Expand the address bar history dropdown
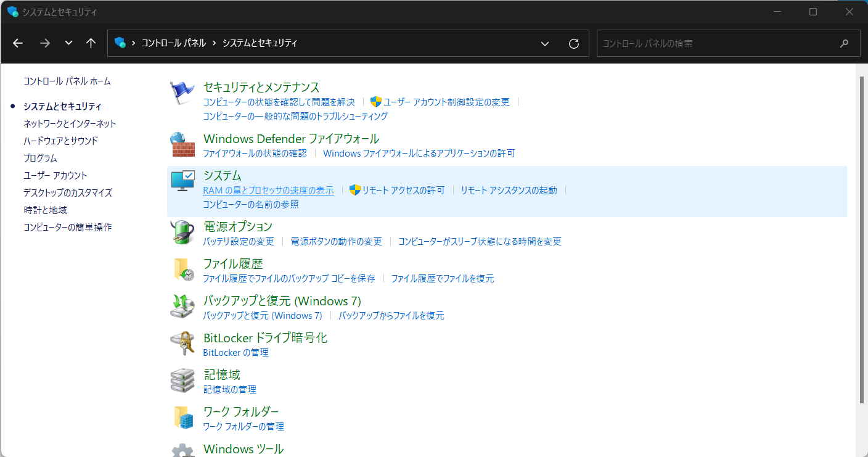The image size is (868, 457). 545,43
